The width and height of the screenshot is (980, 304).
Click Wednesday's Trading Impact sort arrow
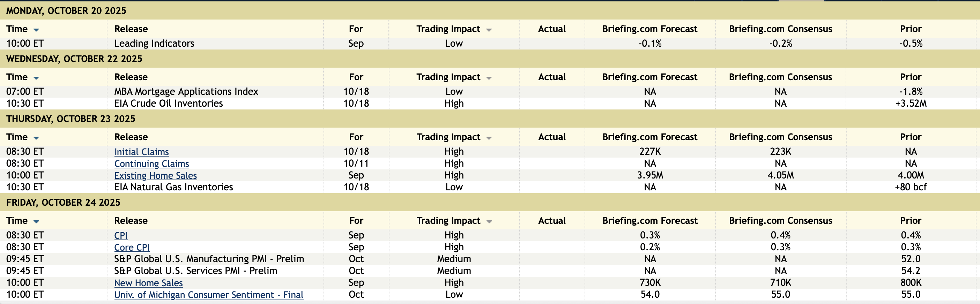[489, 78]
